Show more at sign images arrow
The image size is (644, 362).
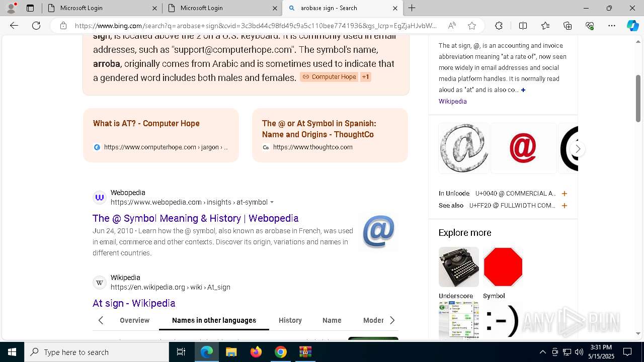tap(578, 149)
